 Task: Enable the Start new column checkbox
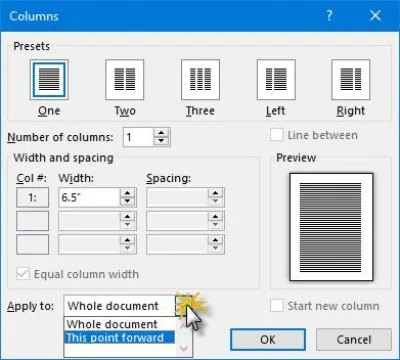(x=276, y=306)
